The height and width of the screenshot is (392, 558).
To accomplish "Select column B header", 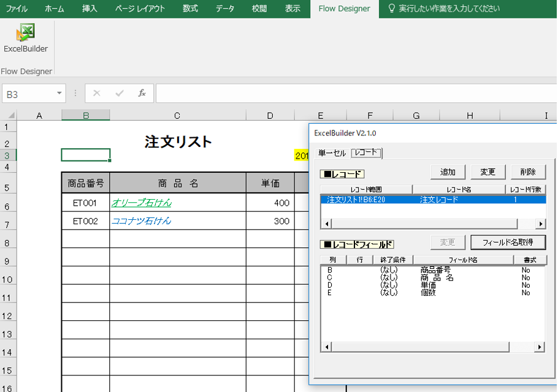I will coord(85,115).
